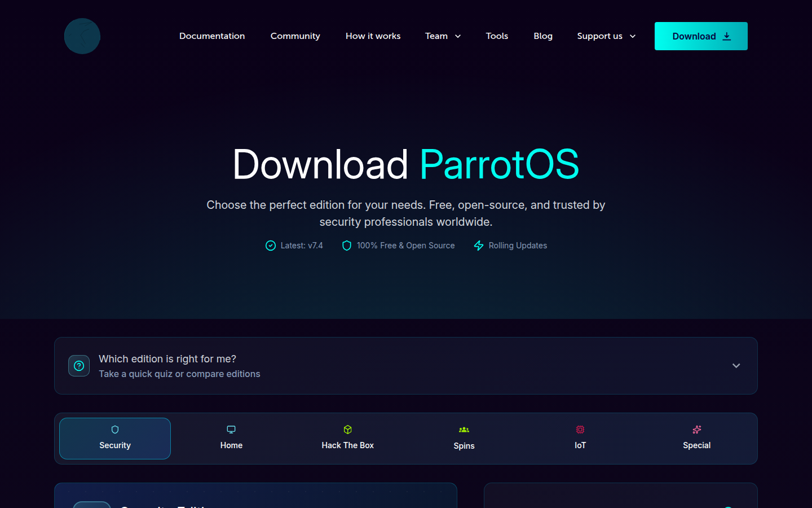The width and height of the screenshot is (812, 508).
Task: Click the shield icon above the Security label
Action: [115, 430]
